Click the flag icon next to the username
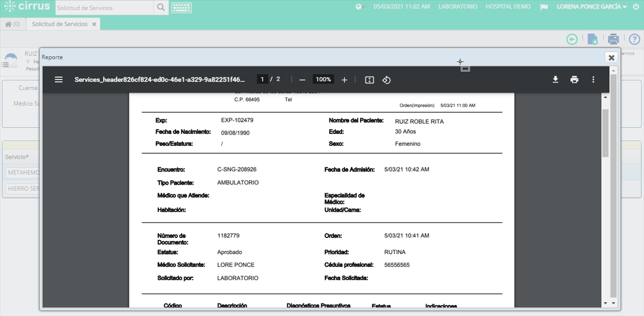 (x=544, y=7)
